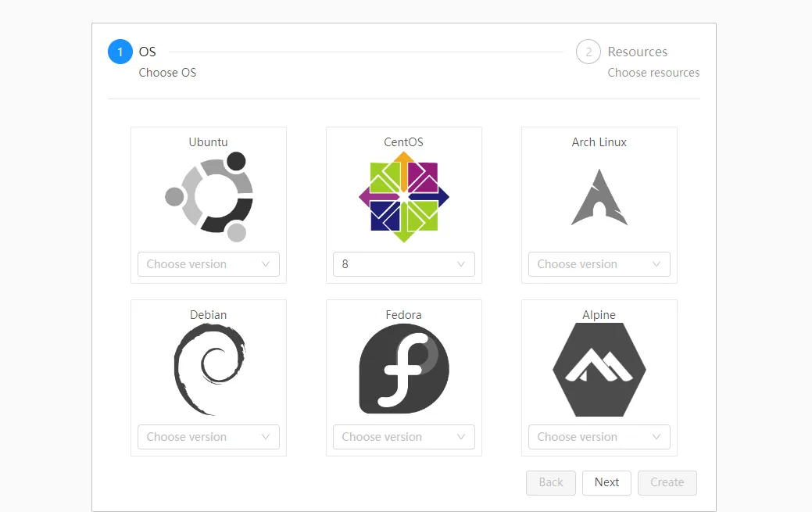The height and width of the screenshot is (512, 812).
Task: Open Ubuntu version dropdown
Action: 209,264
